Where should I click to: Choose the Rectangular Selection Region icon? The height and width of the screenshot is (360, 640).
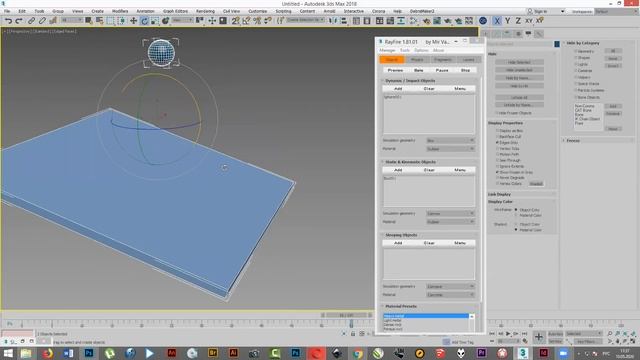111,20
